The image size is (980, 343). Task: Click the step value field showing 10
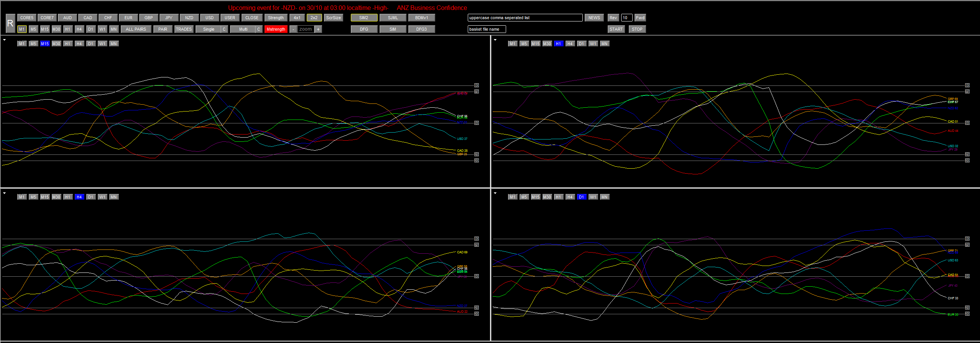coord(627,18)
